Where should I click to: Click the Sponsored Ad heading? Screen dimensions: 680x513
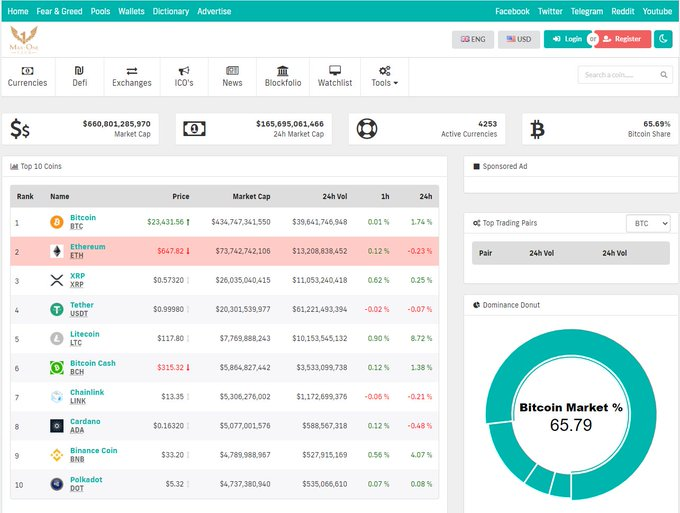click(x=505, y=166)
